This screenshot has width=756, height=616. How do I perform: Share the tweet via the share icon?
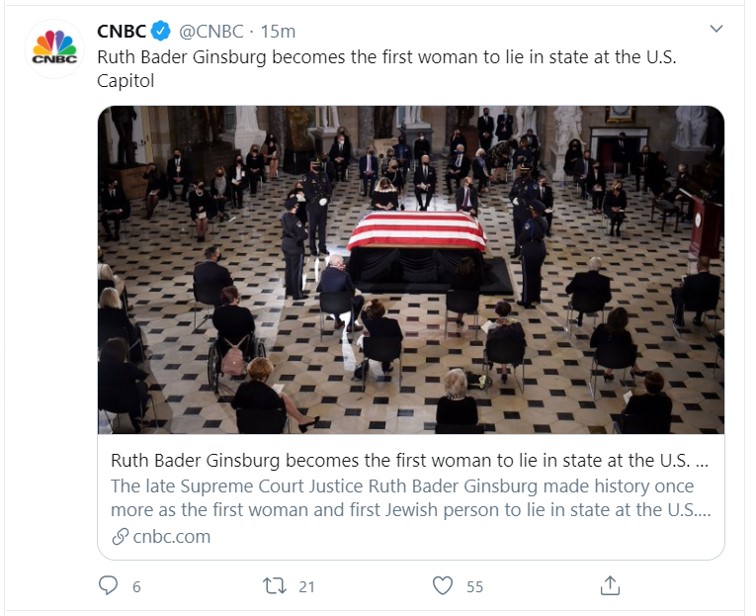(x=610, y=585)
